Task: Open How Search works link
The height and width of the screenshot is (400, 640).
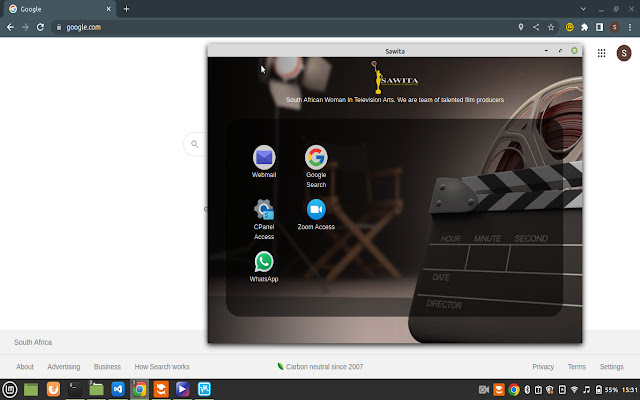Action: point(162,367)
